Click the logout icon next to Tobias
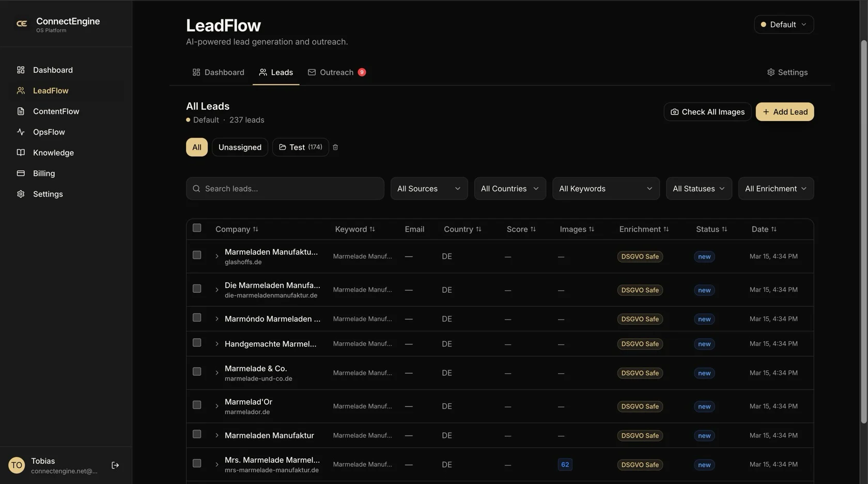Image resolution: width=868 pixels, height=484 pixels. coord(115,465)
